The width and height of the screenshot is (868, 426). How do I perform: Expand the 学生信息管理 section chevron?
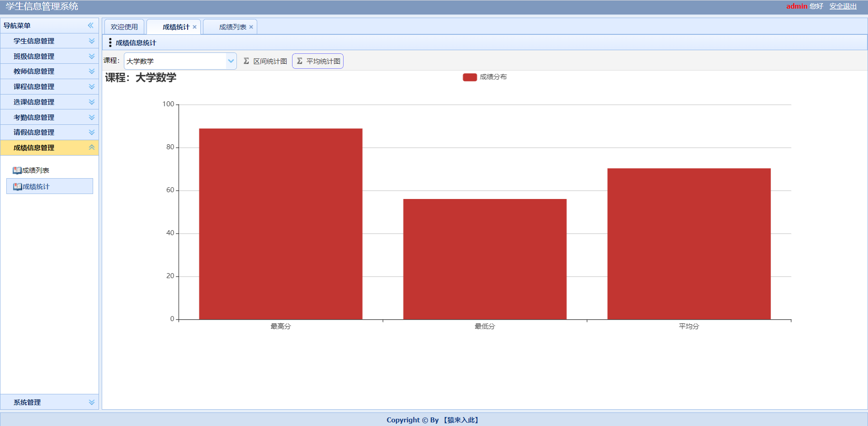point(92,41)
